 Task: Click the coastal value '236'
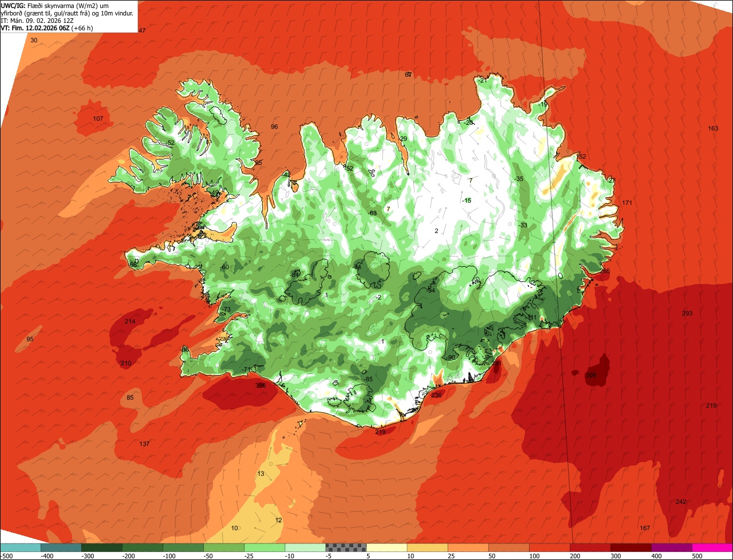pos(436,395)
